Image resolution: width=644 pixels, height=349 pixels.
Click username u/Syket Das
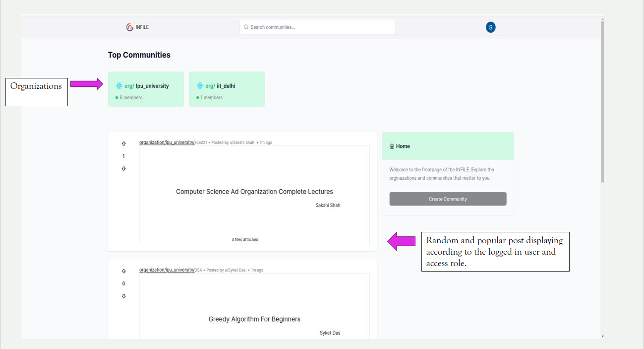[x=234, y=270]
